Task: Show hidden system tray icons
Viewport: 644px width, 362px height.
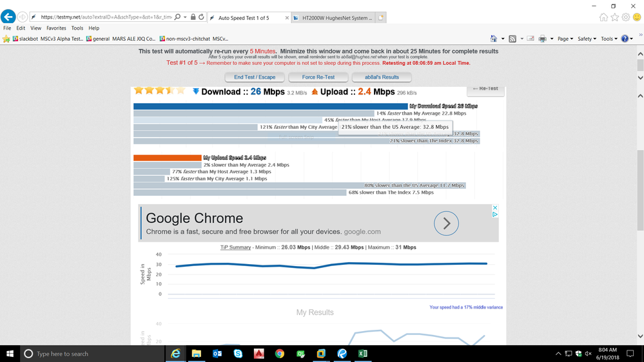Action: (558, 354)
